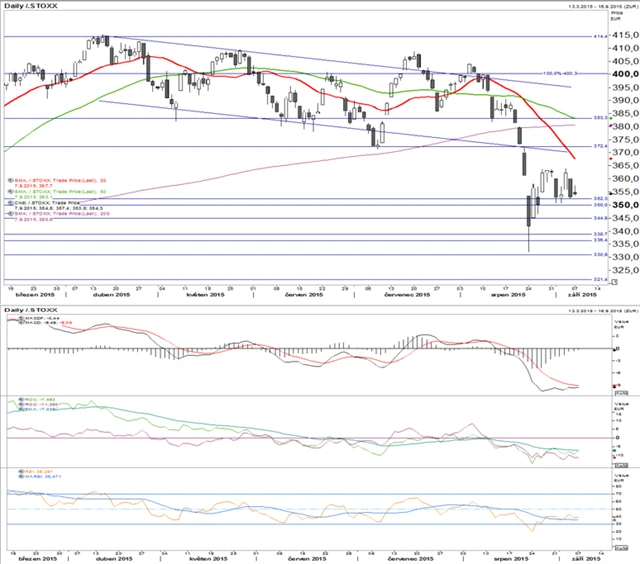Toggle visibility eye of MACDF legend
The image size is (640, 564).
[22, 317]
